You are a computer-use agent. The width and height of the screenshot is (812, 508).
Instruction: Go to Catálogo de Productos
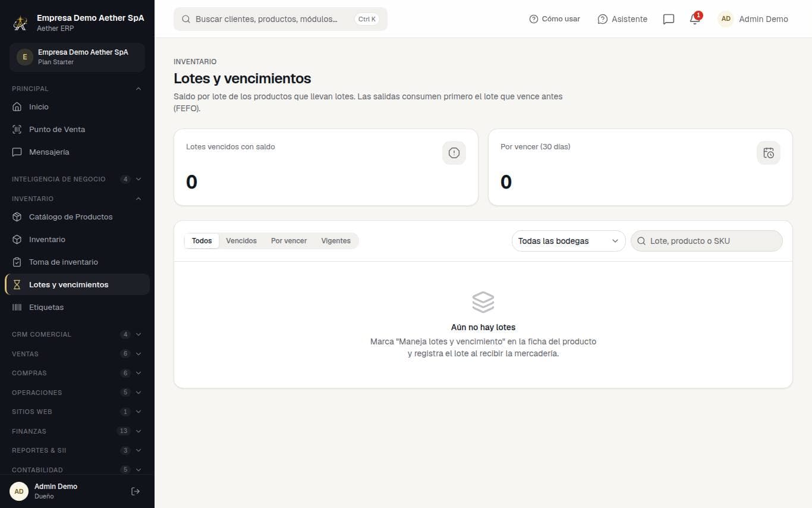(77, 217)
